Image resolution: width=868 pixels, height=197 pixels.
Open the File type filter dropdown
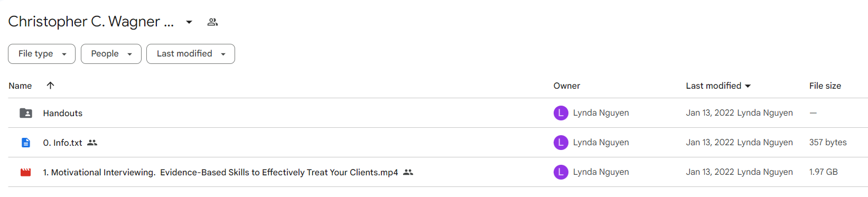tap(42, 54)
